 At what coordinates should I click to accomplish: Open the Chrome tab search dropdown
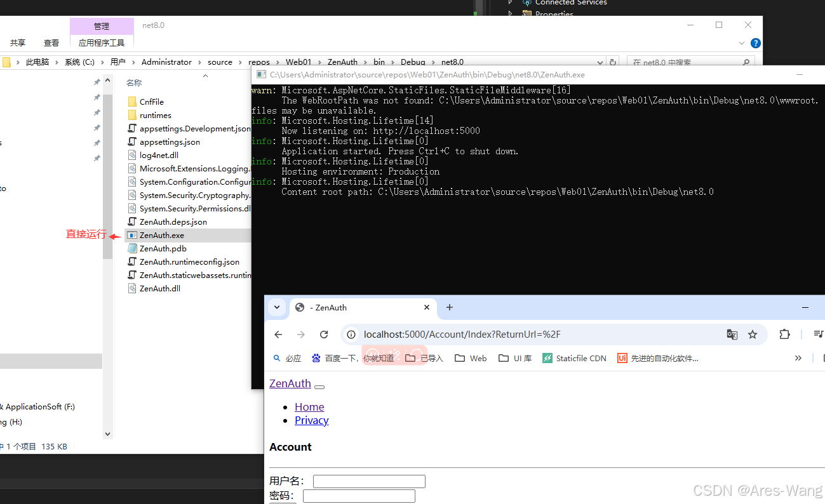277,307
